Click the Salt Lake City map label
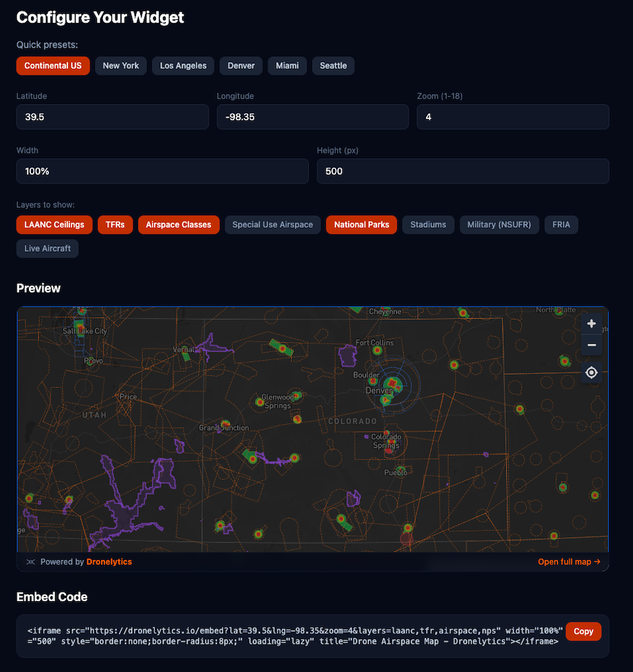633x672 pixels. click(85, 331)
